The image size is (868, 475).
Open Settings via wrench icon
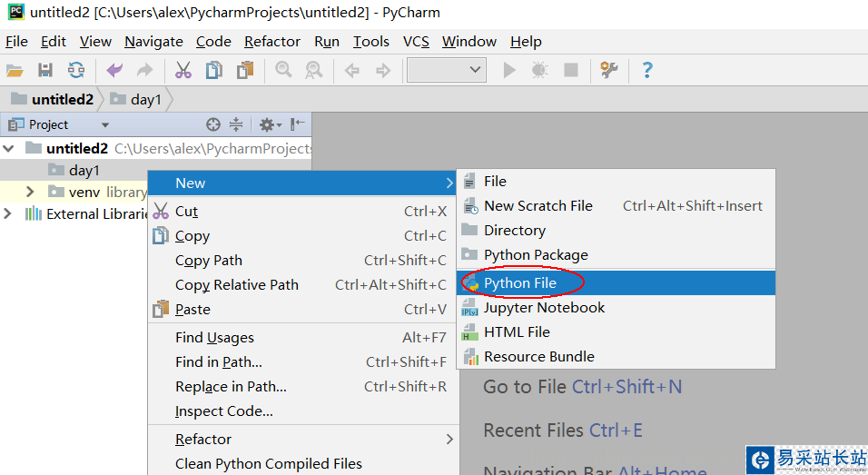pyautogui.click(x=609, y=71)
